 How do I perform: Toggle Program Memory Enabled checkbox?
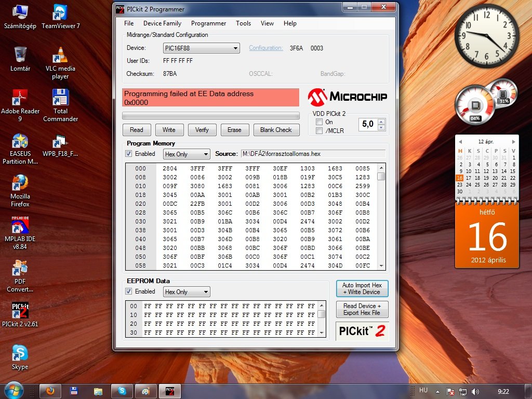click(x=129, y=154)
